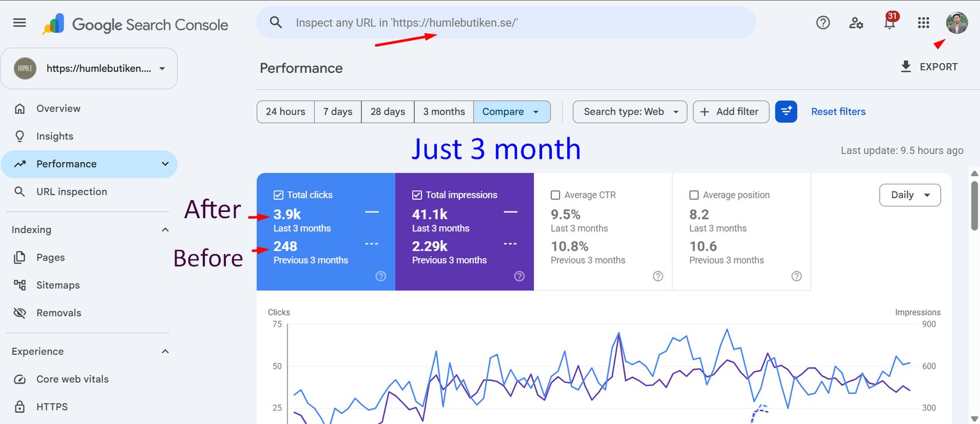Uncheck the Total clicks checkbox
980x424 pixels.
point(278,195)
